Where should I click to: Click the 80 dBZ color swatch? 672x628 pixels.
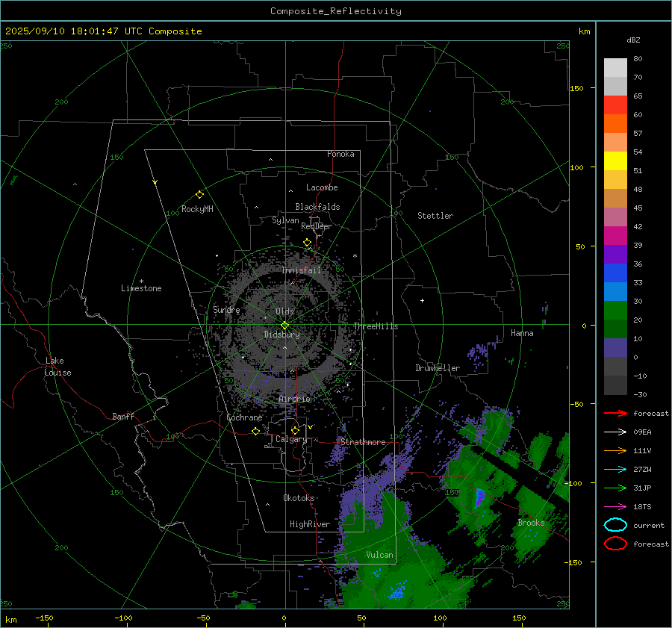pyautogui.click(x=615, y=67)
